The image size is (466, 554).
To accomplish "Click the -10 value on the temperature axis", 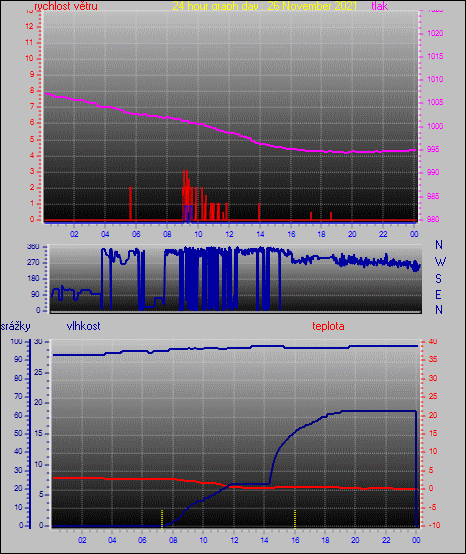I will 434,525.
